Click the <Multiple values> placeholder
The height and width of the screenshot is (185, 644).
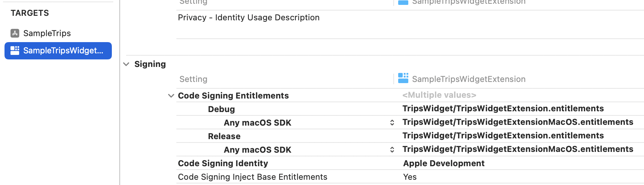tap(439, 95)
